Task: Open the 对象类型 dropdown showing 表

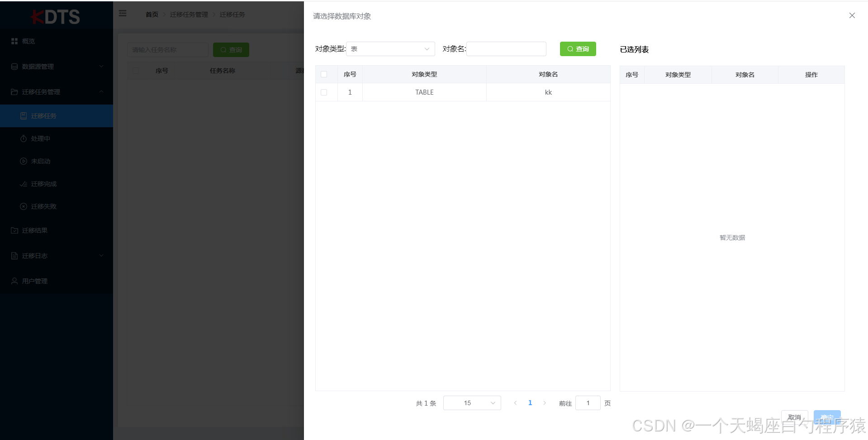Action: (x=390, y=48)
